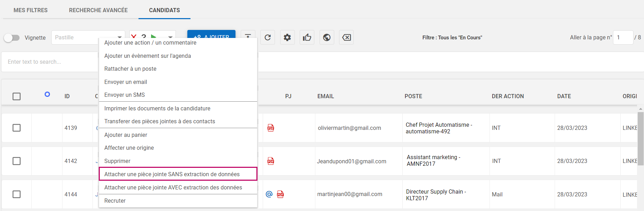Click the blue @ icon for candidate 4144
Image resolution: width=644 pixels, height=211 pixels.
pos(269,194)
